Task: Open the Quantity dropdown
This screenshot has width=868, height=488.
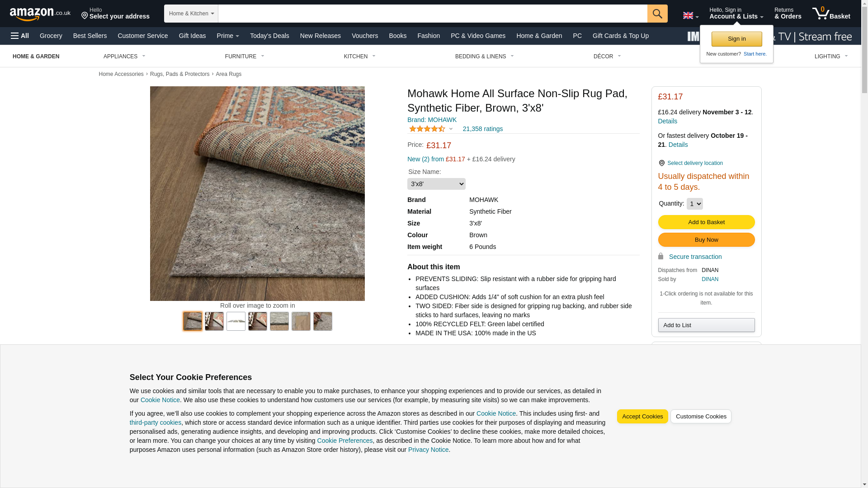Action: [694, 204]
